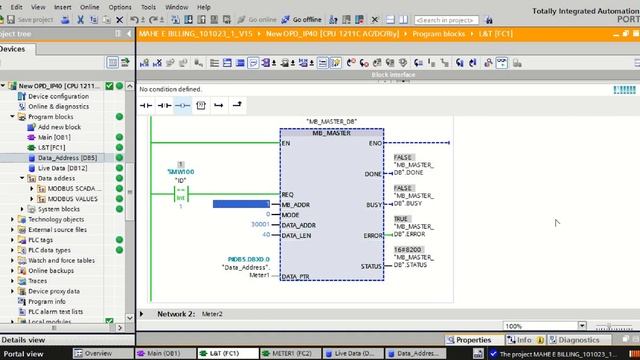Click the Cut scissors icon
Screen dimensions: 640x360
click(81, 20)
